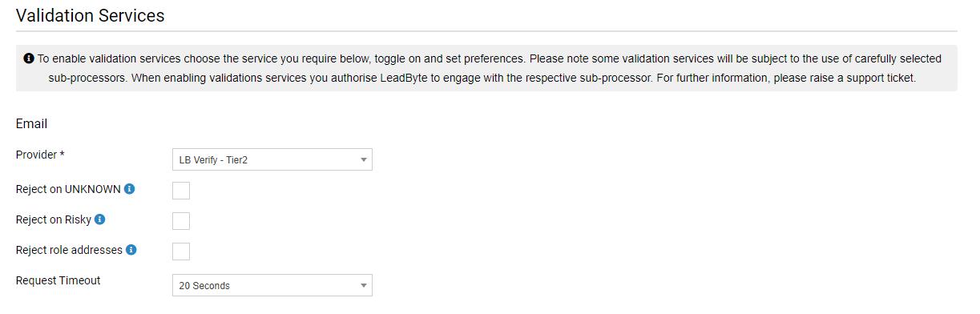This screenshot has width=980, height=314.
Task: Click the Reject on Risky label text
Action: point(54,219)
